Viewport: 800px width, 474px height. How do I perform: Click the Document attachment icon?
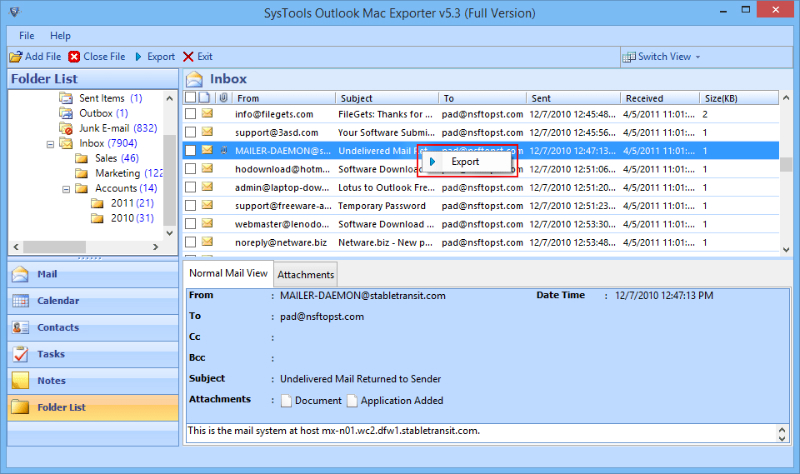pos(286,401)
